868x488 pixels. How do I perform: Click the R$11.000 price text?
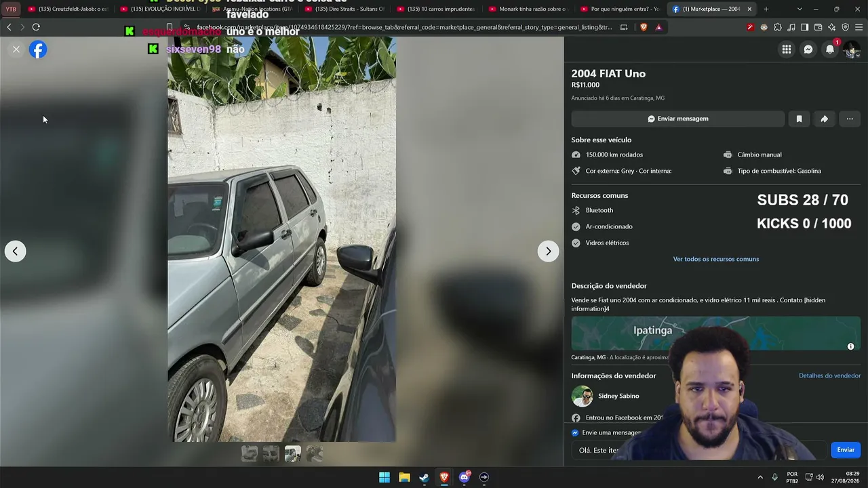pos(585,85)
